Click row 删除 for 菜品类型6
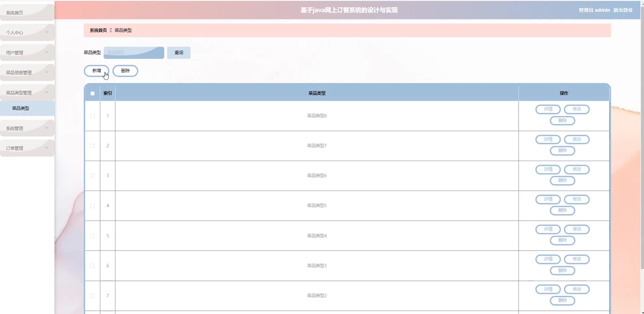 [x=562, y=181]
